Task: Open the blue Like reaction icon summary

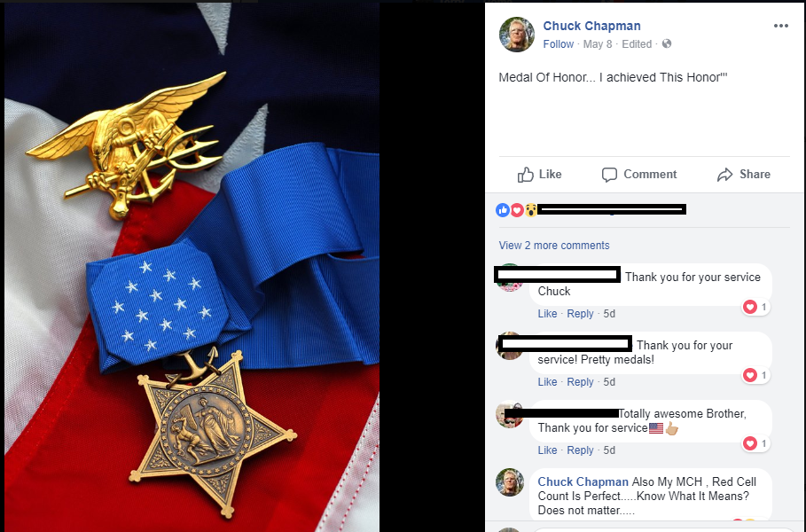Action: tap(503, 210)
